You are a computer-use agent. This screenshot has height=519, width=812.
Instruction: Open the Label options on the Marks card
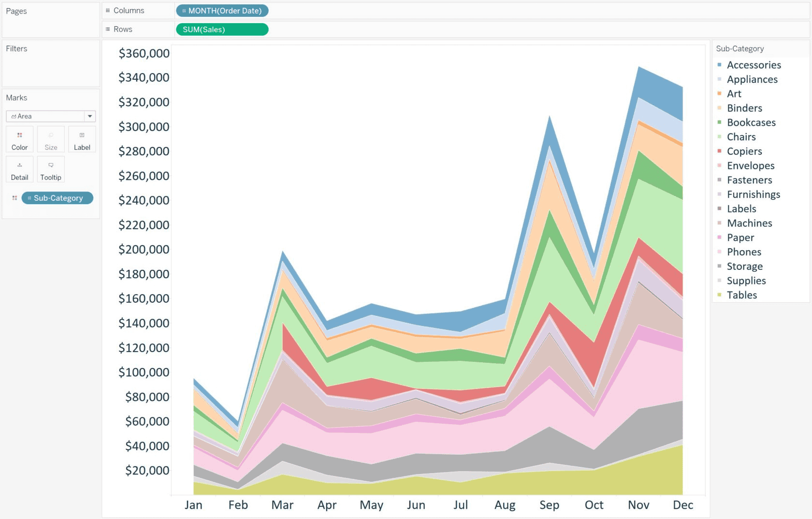(82, 139)
